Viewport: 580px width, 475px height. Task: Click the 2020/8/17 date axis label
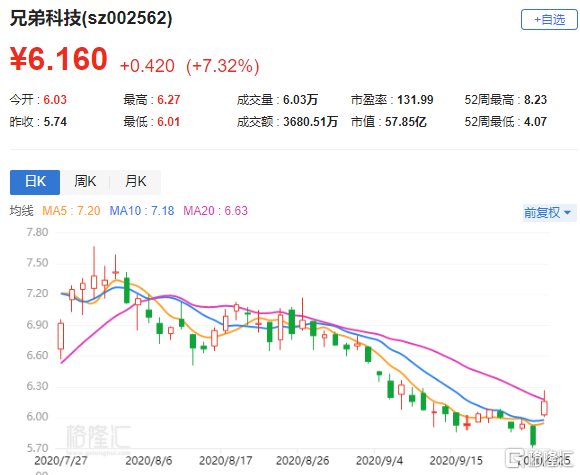(x=226, y=461)
